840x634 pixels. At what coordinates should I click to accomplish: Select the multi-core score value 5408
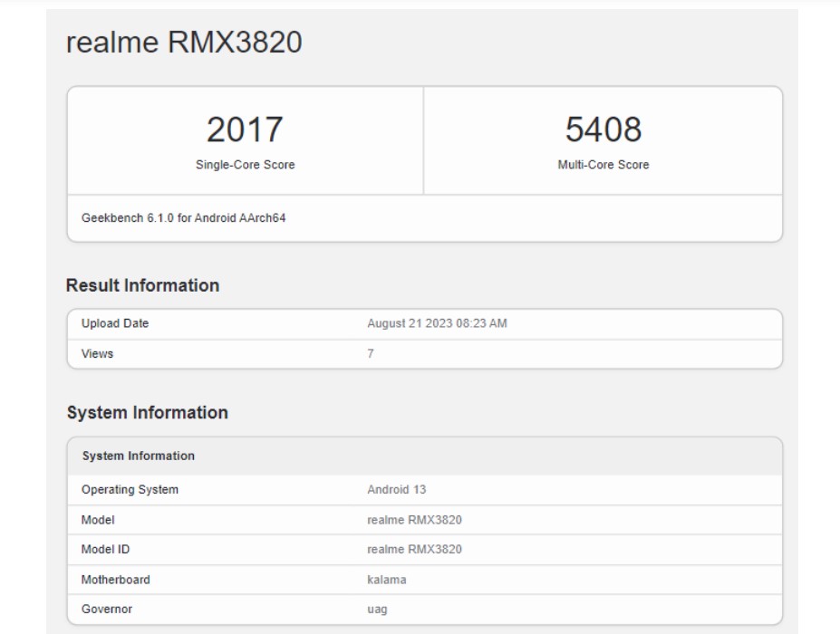pos(603,129)
